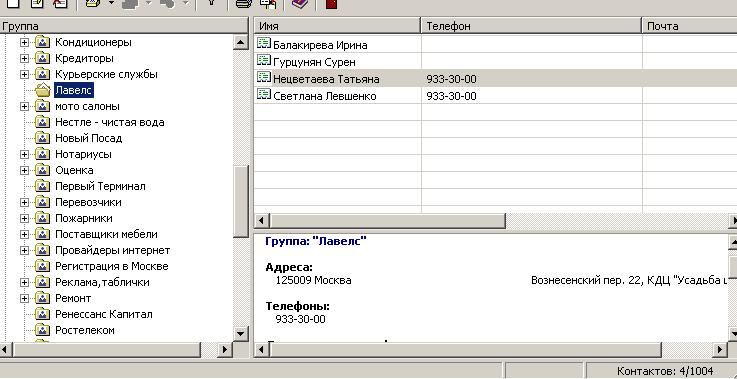Screen dimensions: 737x379
Task: Click the open folder icon of Лавелс group
Action: [43, 90]
